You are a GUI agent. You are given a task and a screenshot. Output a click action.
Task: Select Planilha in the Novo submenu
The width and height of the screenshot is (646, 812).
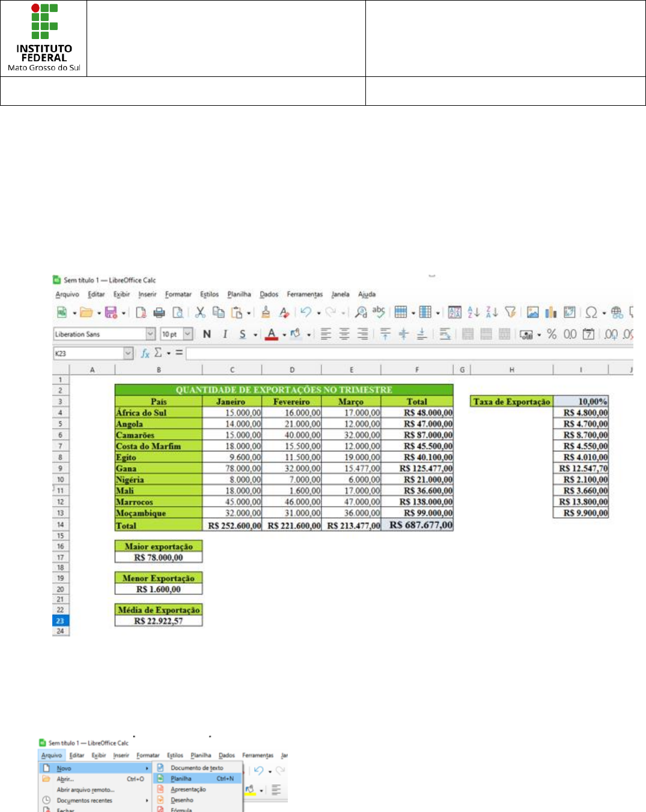[x=181, y=778]
